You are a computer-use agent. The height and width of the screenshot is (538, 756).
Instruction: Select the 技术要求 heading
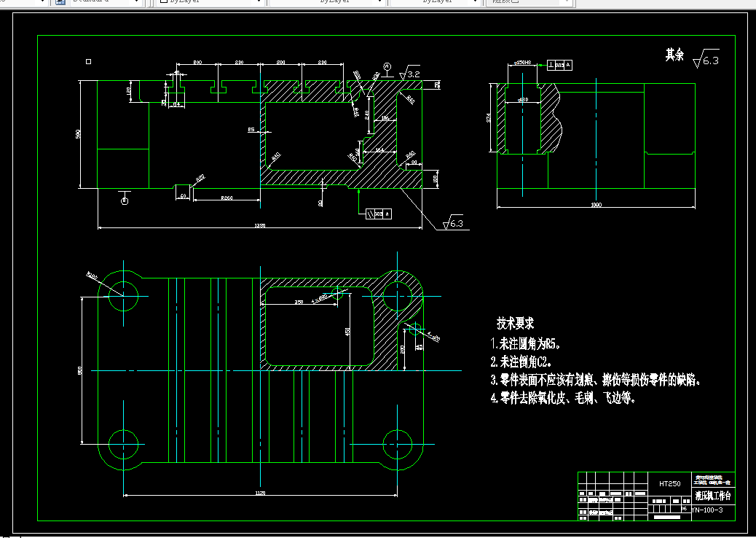click(516, 323)
